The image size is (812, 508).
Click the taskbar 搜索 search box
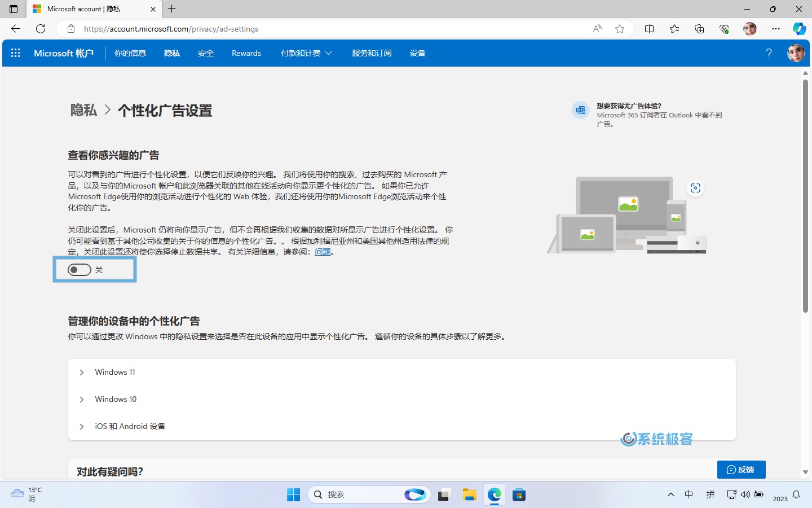coord(369,494)
